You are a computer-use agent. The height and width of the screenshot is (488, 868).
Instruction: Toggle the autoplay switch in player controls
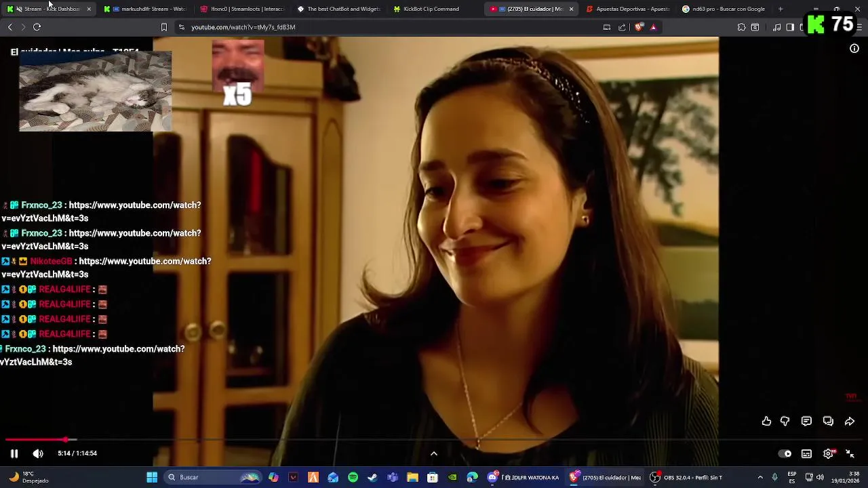click(x=785, y=453)
